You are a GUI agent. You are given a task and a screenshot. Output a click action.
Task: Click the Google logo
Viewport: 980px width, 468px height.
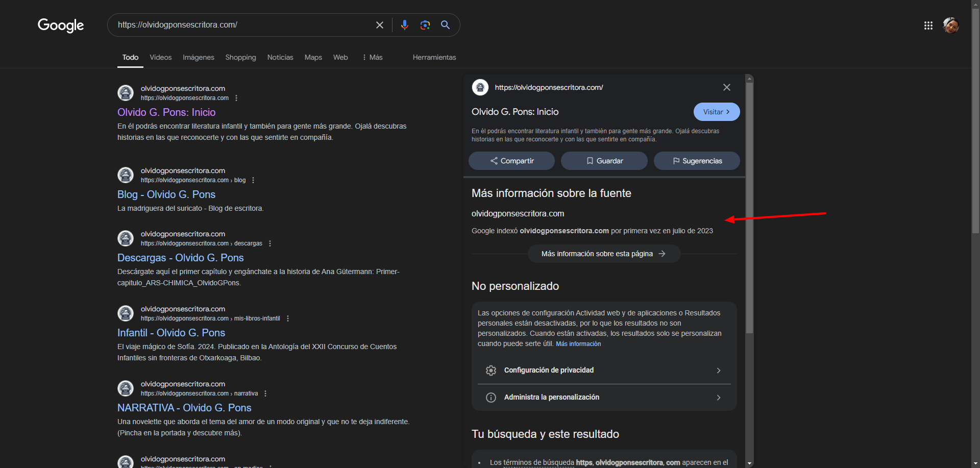pyautogui.click(x=61, y=25)
